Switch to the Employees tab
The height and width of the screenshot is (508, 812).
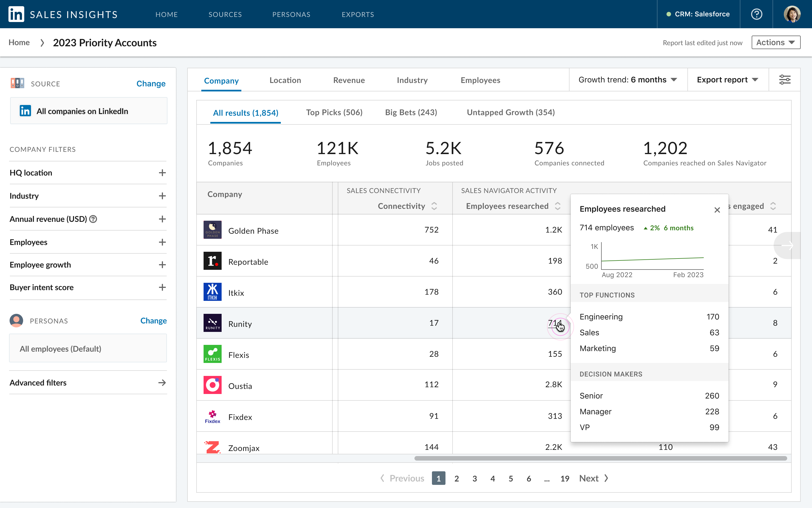pos(480,80)
